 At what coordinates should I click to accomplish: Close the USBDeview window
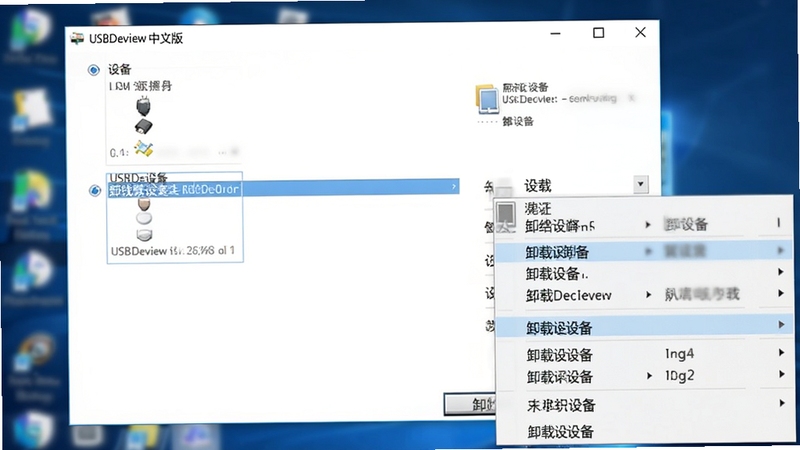coord(640,32)
